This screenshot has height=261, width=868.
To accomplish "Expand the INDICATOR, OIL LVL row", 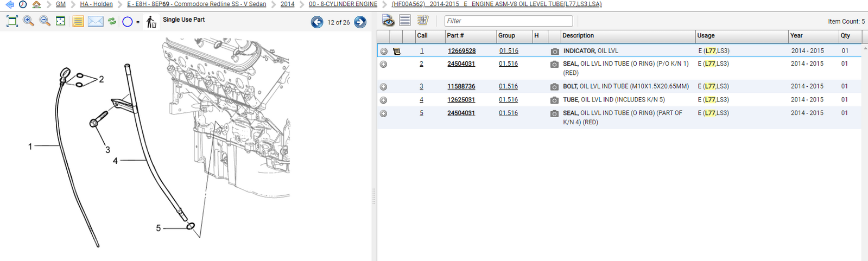I will [384, 51].
